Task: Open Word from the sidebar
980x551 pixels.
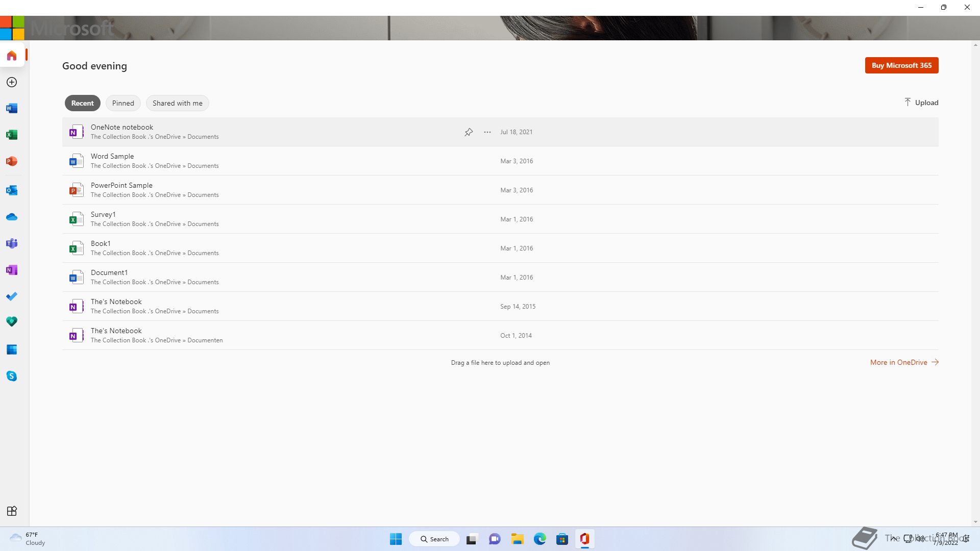Action: (12, 108)
